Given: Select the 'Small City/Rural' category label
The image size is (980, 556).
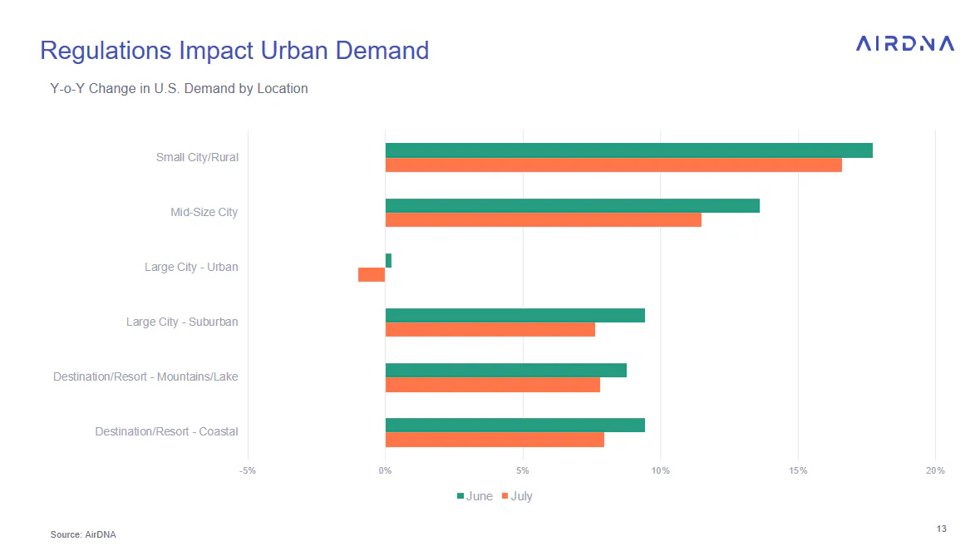Looking at the screenshot, I should tap(197, 157).
